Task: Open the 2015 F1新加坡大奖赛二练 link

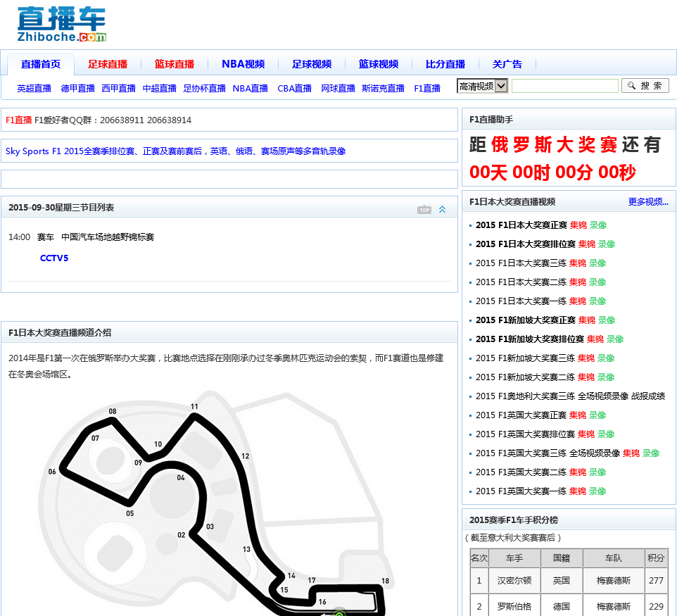Action: click(x=525, y=377)
